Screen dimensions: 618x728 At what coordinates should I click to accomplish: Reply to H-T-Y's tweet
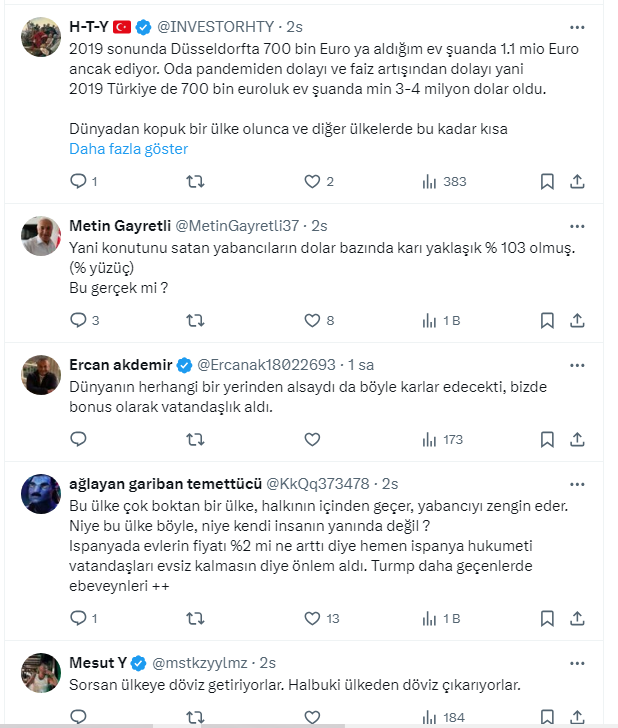79,182
